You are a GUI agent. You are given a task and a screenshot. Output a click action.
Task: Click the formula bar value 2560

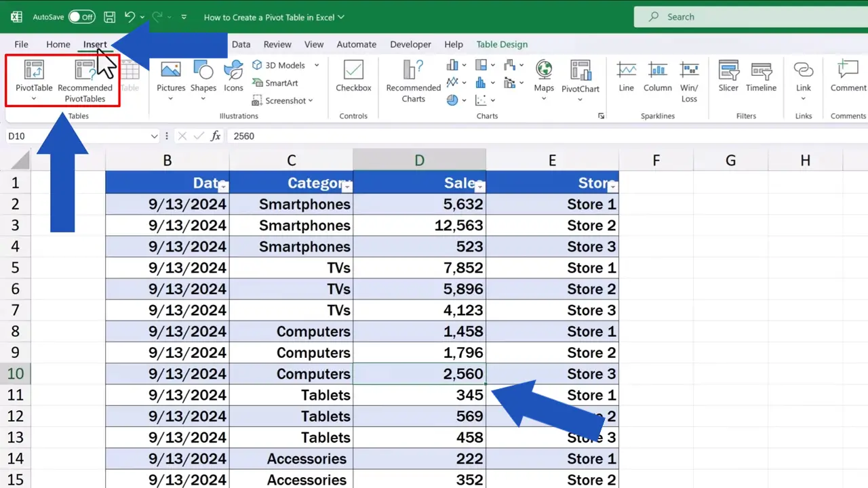point(244,136)
